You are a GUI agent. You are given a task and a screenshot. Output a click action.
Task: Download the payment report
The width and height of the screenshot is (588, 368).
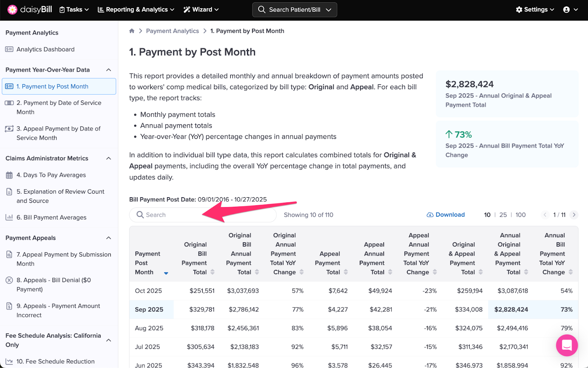(446, 215)
